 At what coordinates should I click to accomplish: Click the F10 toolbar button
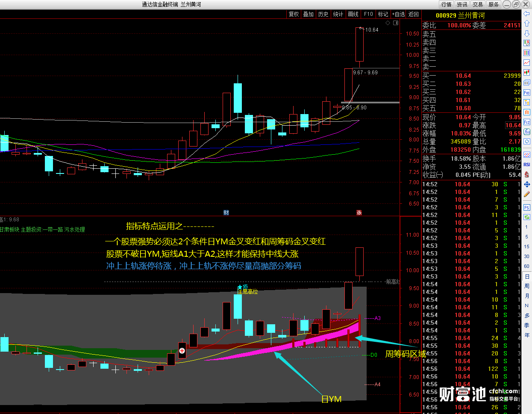click(368, 14)
